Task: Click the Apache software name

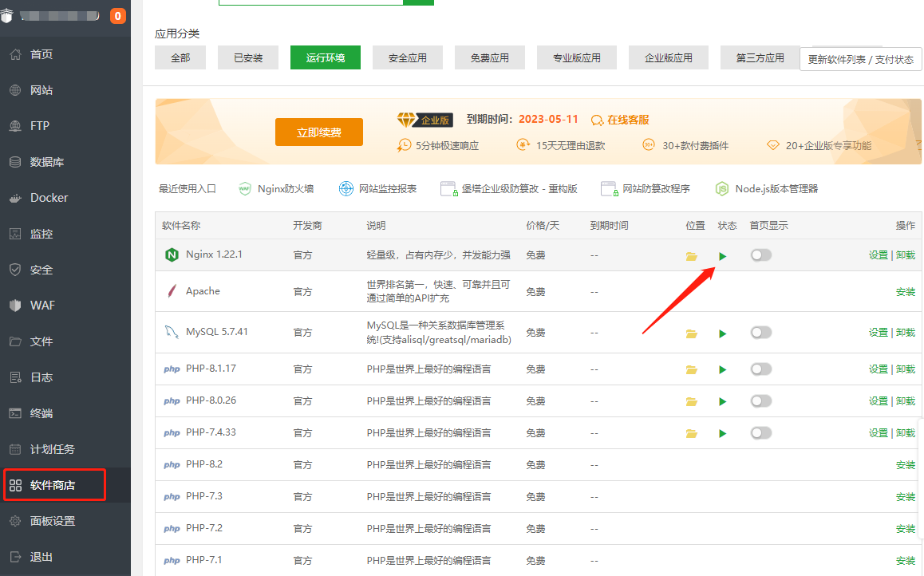Action: pyautogui.click(x=203, y=291)
